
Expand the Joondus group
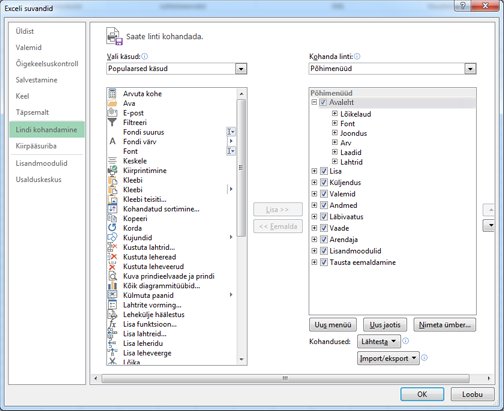335,133
